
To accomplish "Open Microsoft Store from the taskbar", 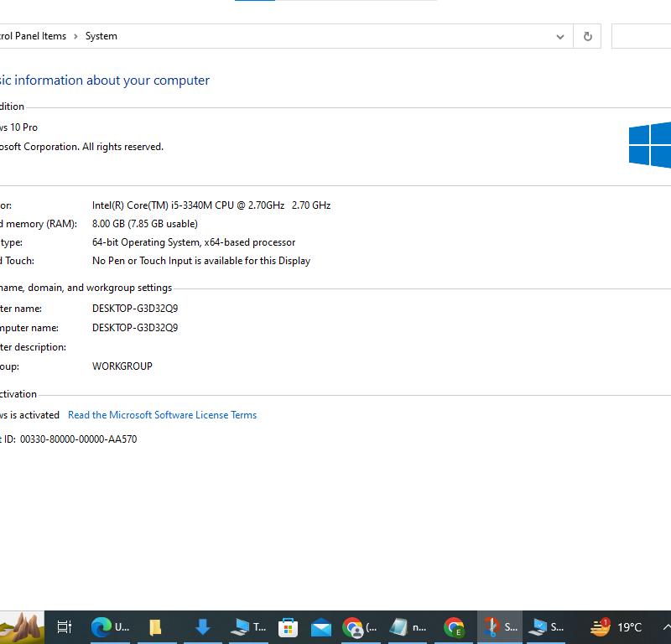I will click(288, 626).
